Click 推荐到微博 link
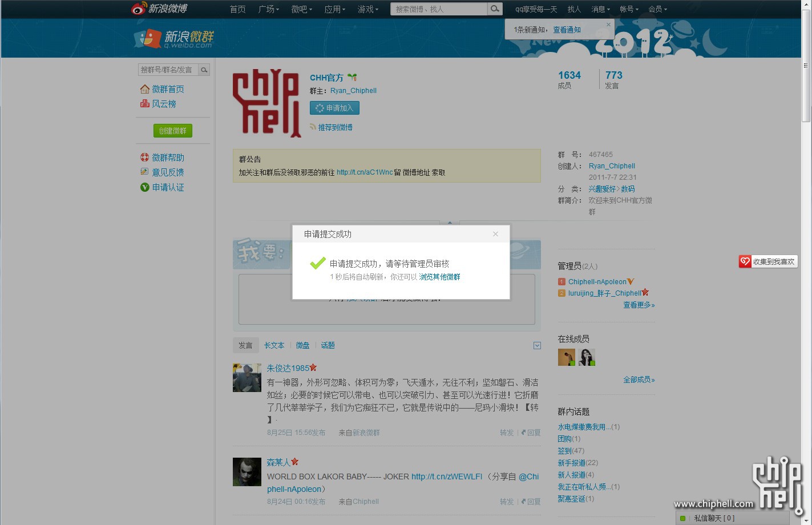812x525 pixels. 335,127
